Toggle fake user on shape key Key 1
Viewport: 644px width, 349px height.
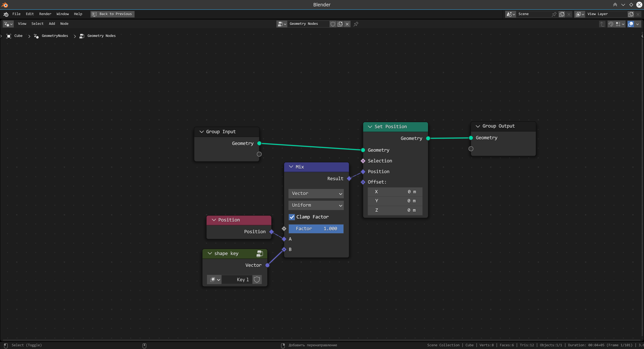[257, 280]
